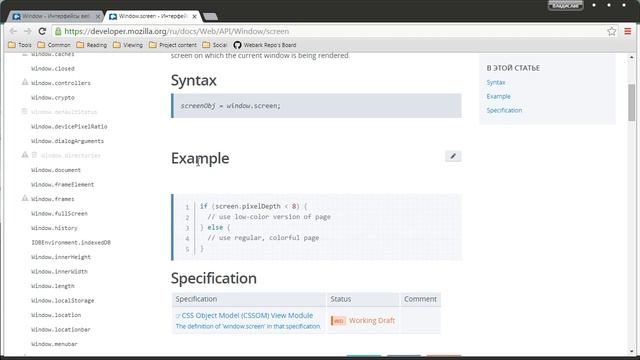Open Window.location in the sidebar

[x=56, y=315]
